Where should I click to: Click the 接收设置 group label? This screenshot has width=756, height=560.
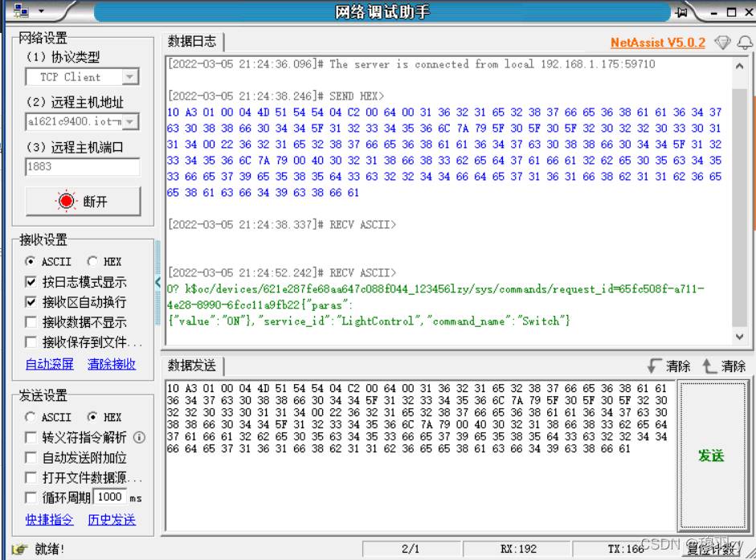(43, 239)
